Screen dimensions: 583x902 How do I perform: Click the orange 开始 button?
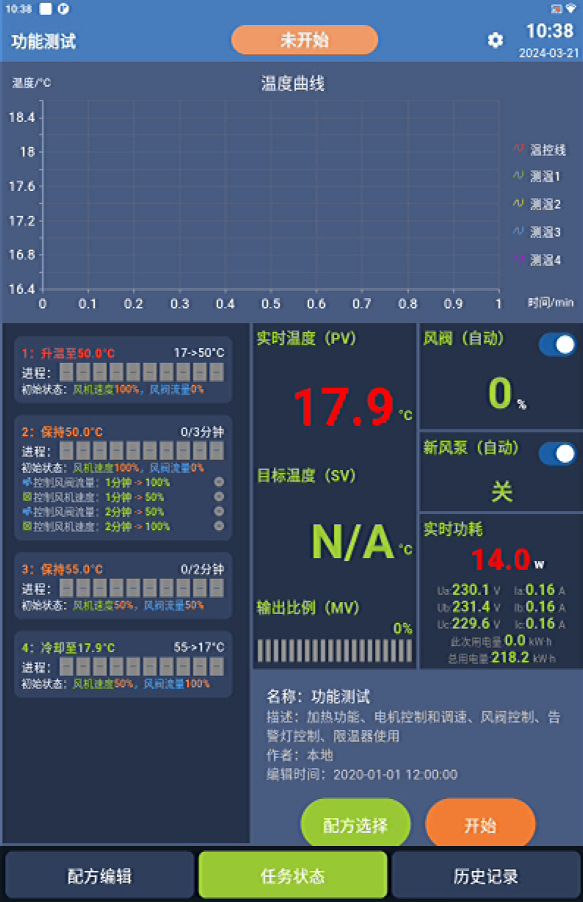click(x=480, y=825)
